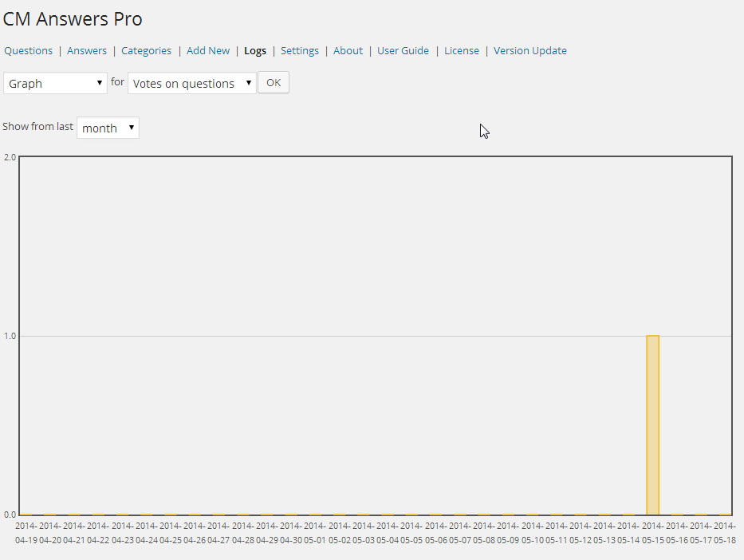Expand the Graph view type dropdown
744x560 pixels.
(x=55, y=83)
